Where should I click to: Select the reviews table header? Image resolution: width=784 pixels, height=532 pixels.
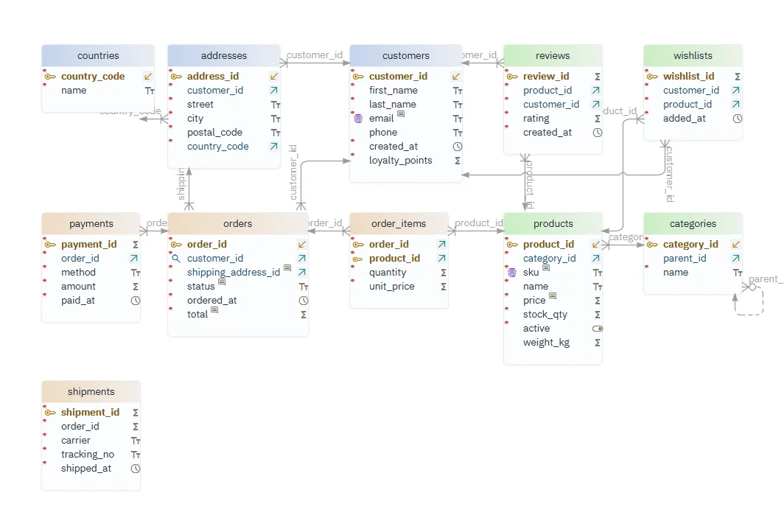(x=553, y=55)
